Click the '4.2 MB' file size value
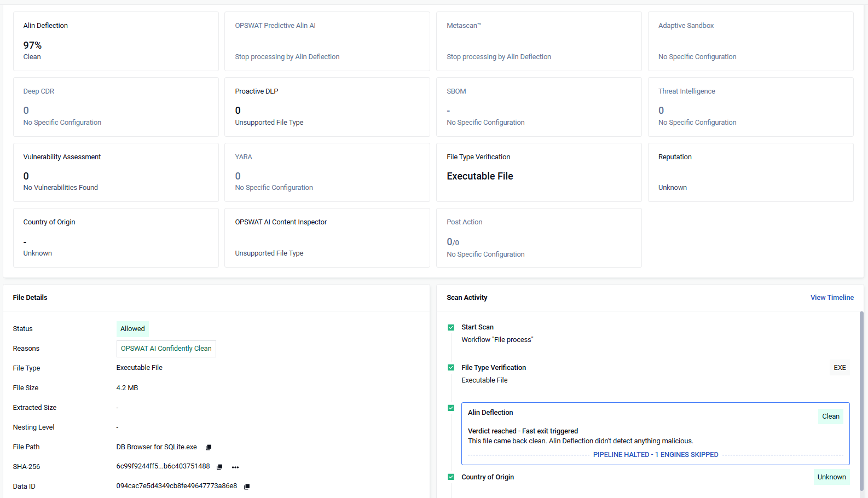 tap(128, 388)
